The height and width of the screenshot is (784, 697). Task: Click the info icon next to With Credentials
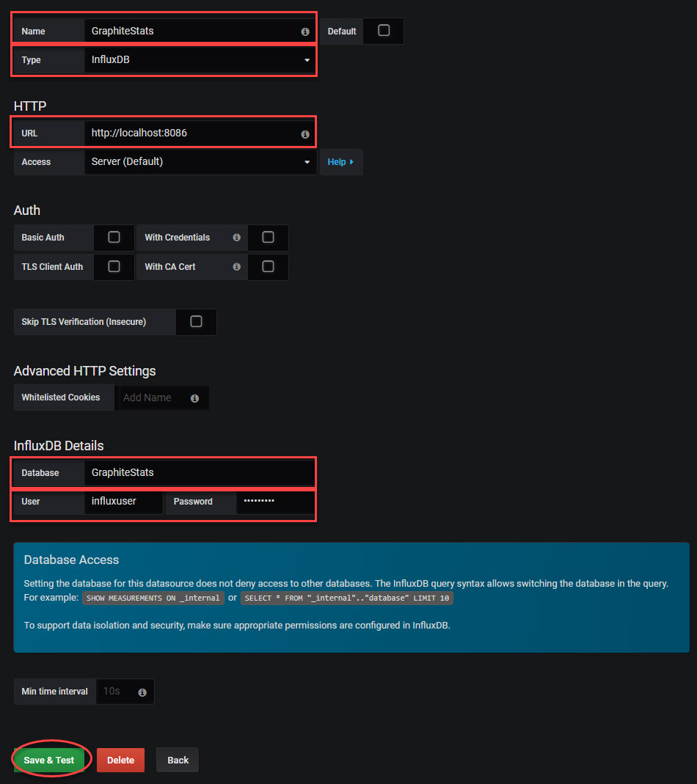(x=237, y=238)
